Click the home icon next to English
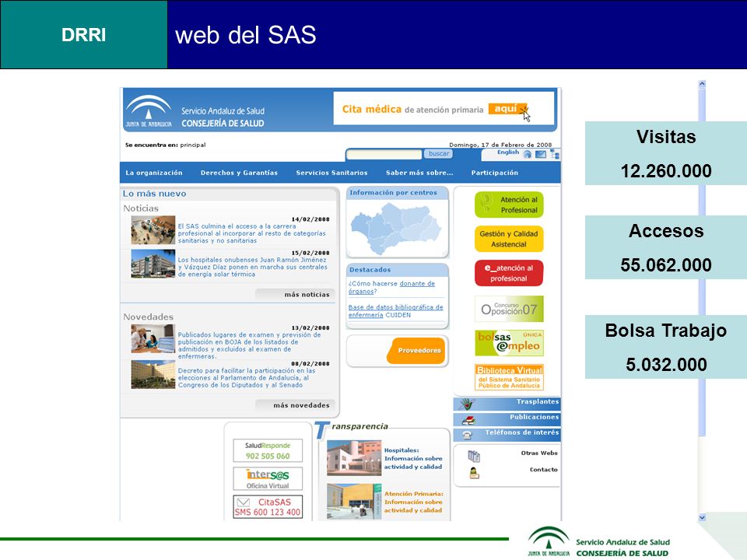747x560 pixels. [x=527, y=154]
